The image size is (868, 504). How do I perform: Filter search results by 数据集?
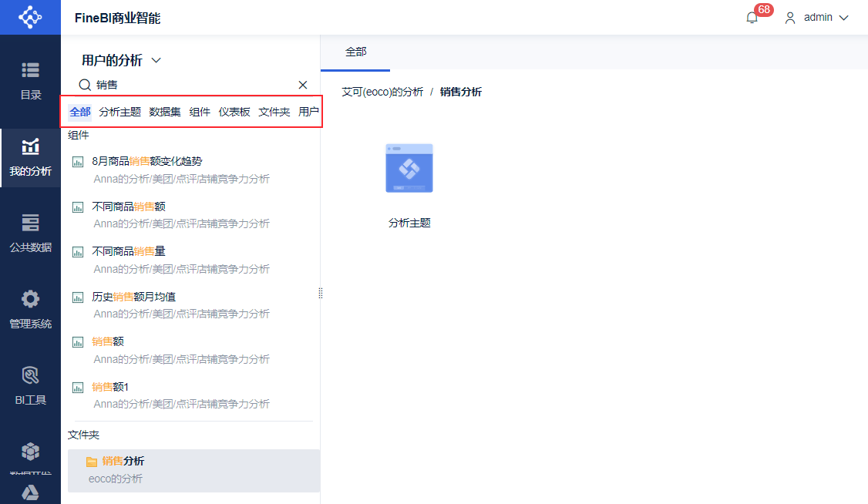click(165, 112)
